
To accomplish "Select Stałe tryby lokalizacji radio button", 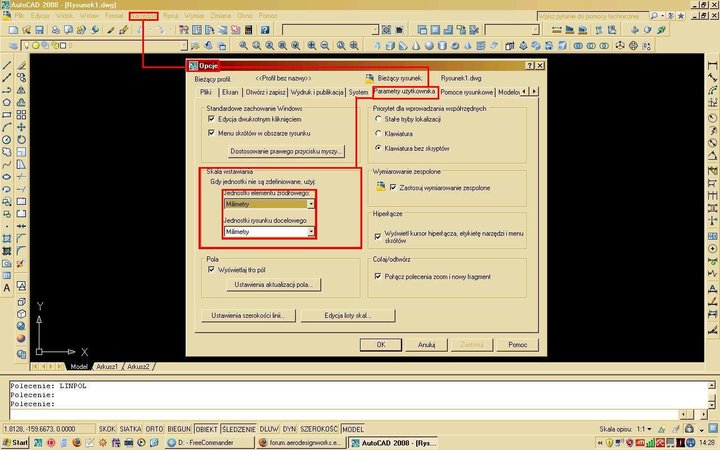I will (x=378, y=119).
